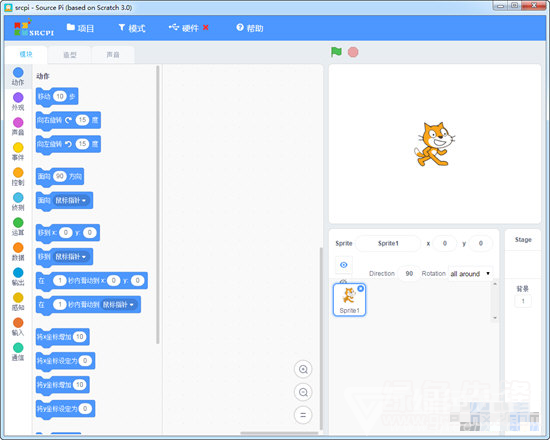Zoom in the script workspace
Image resolution: width=551 pixels, height=440 pixels.
point(303,369)
